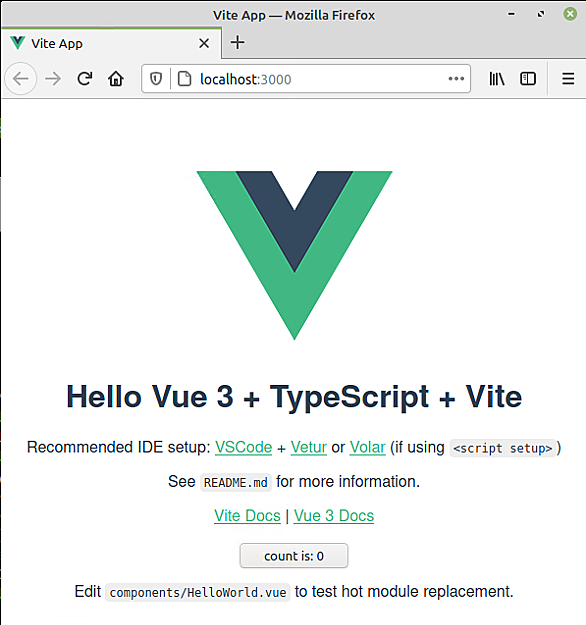The image size is (586, 625).
Task: Restore the Firefox window size
Action: [x=541, y=14]
